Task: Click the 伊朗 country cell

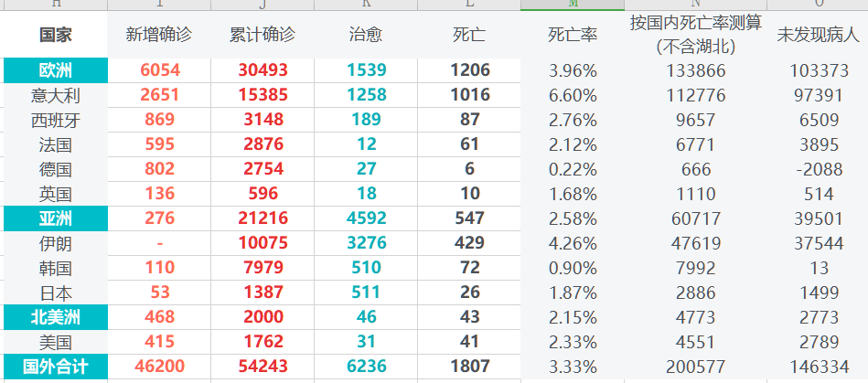Action: point(56,243)
